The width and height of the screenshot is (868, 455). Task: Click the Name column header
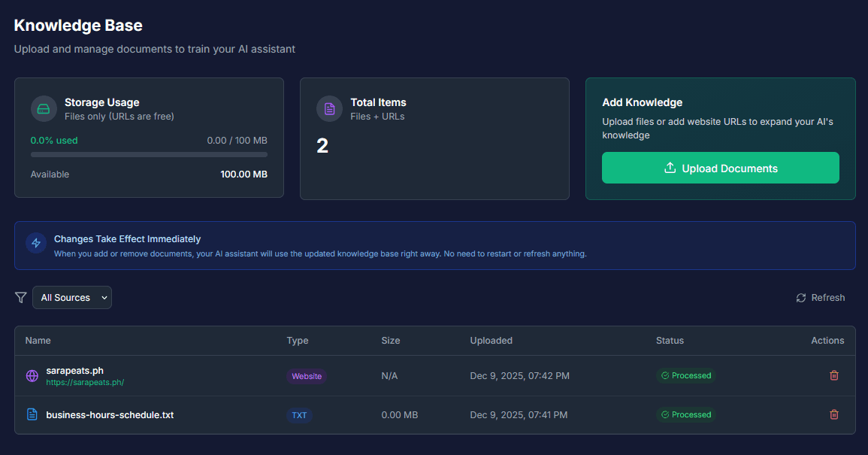point(38,341)
